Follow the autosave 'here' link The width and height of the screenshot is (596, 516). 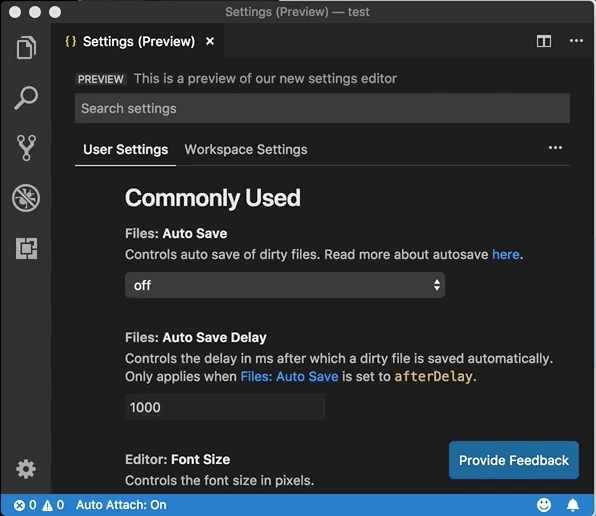pyautogui.click(x=506, y=255)
